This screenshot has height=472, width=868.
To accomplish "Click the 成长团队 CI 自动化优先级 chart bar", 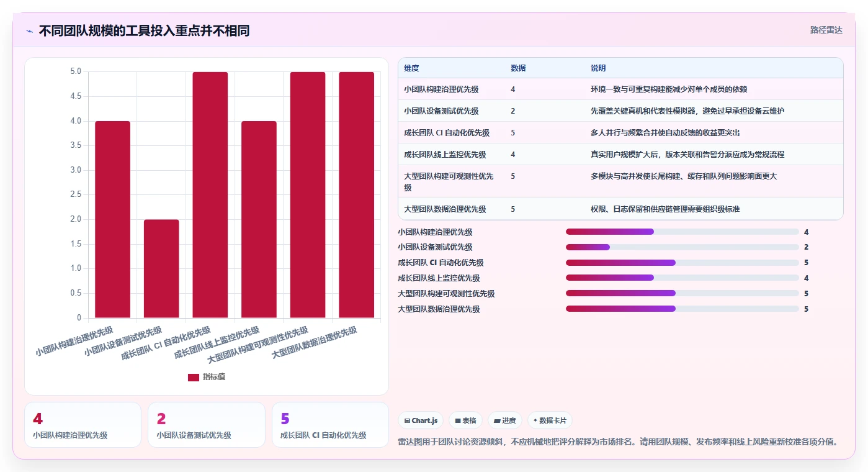I will [210, 195].
